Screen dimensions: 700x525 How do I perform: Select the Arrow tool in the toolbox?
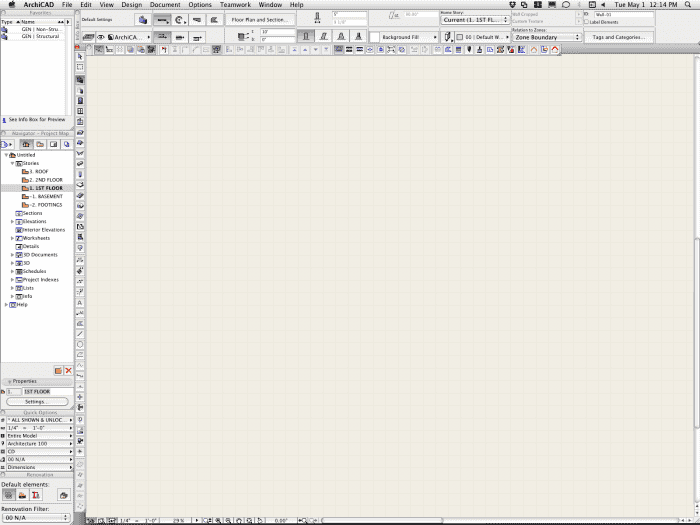[80, 57]
